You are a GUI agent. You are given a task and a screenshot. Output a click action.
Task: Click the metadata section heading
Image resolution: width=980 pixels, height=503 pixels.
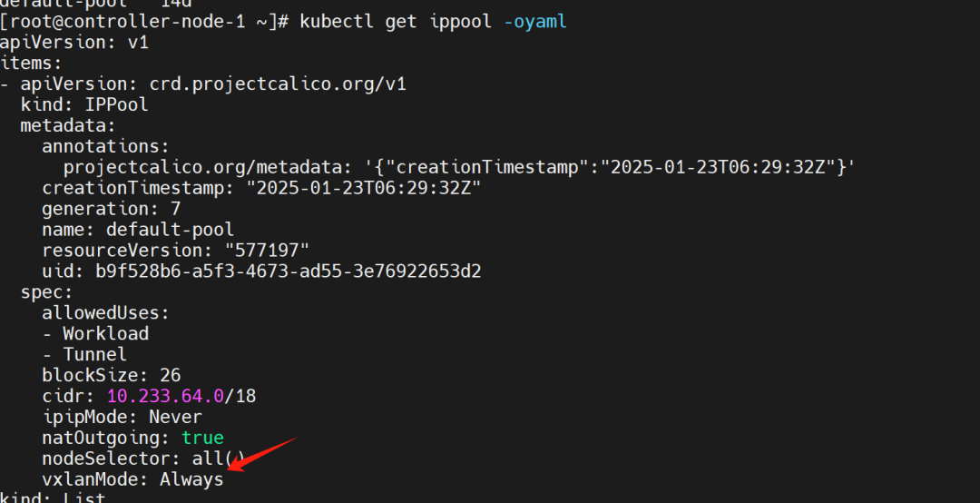coord(67,125)
